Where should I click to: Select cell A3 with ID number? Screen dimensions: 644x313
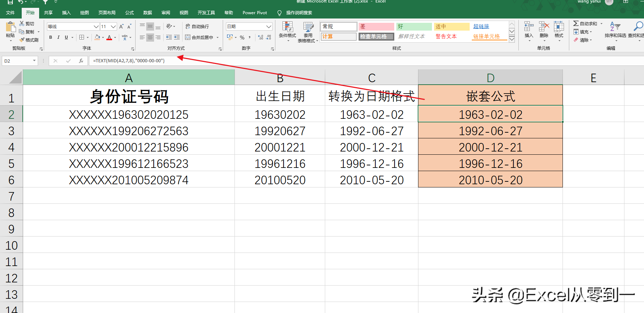(x=128, y=131)
